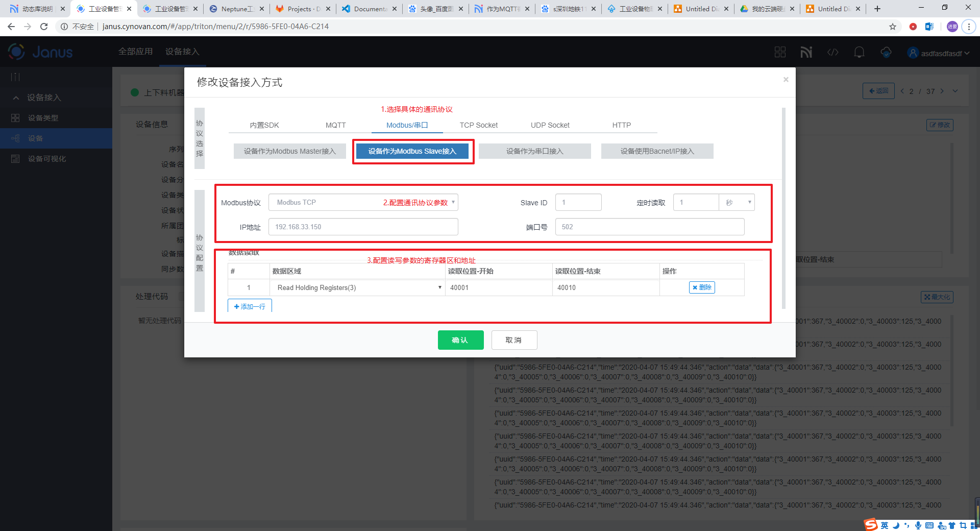Viewport: 980px width, 531px height.
Task: Bookmark this page with the star icon
Action: (893, 27)
